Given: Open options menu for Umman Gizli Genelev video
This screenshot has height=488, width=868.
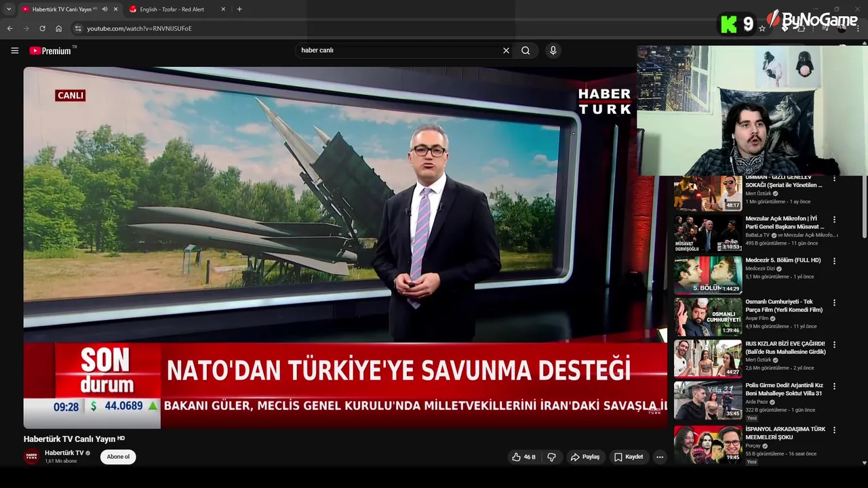Looking at the screenshot, I should (834, 178).
